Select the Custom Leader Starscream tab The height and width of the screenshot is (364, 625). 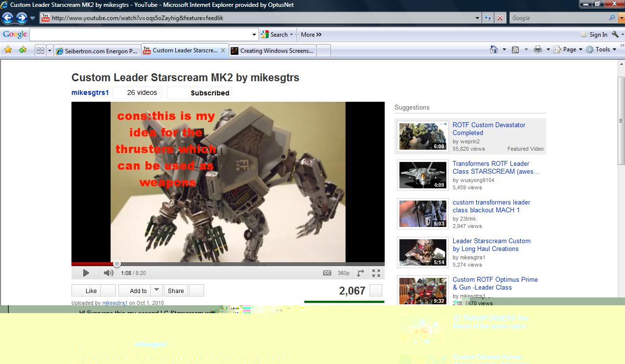(185, 50)
